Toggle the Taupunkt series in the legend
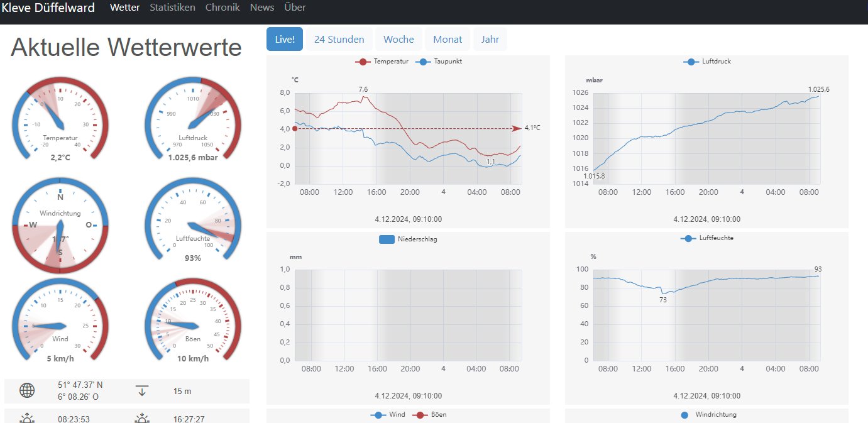868x423 pixels. (439, 62)
